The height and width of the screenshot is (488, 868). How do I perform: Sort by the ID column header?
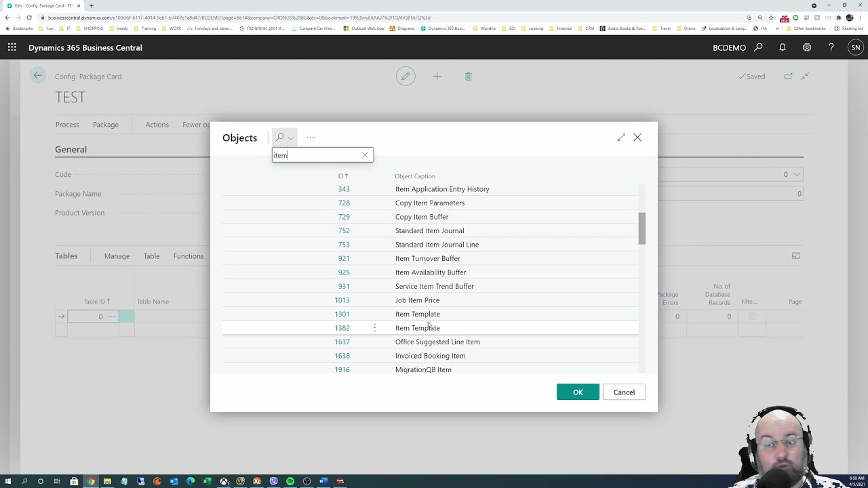tap(342, 176)
